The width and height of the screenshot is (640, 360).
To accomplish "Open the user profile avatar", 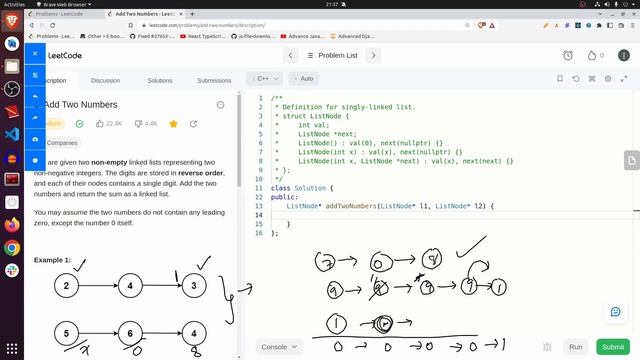I will click(624, 56).
